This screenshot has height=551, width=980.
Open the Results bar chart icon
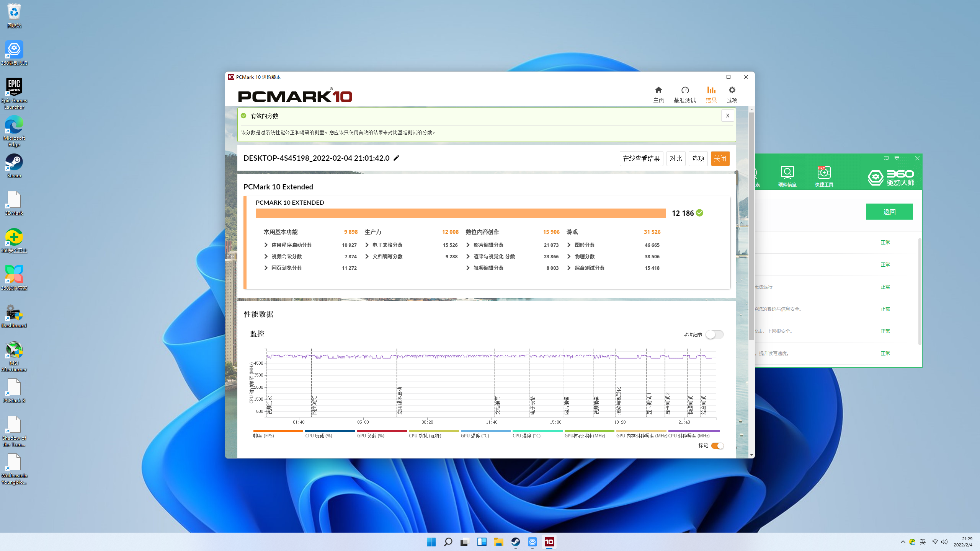[711, 90]
